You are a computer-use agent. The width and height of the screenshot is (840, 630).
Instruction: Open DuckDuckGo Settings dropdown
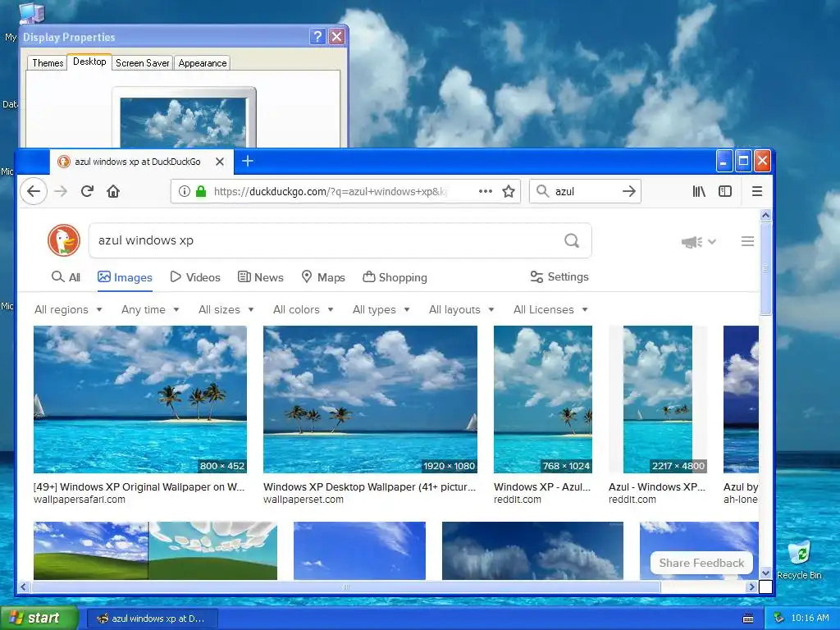(x=559, y=277)
